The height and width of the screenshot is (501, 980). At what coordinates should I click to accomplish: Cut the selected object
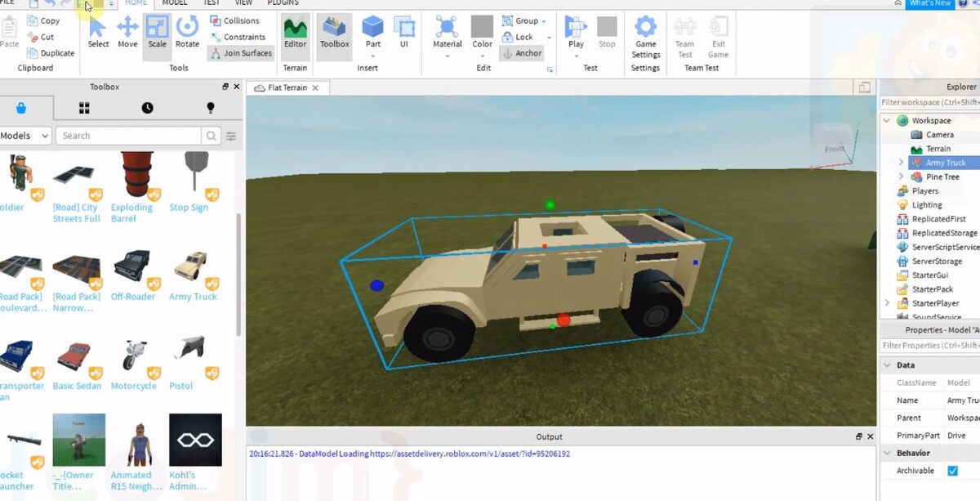click(x=41, y=37)
